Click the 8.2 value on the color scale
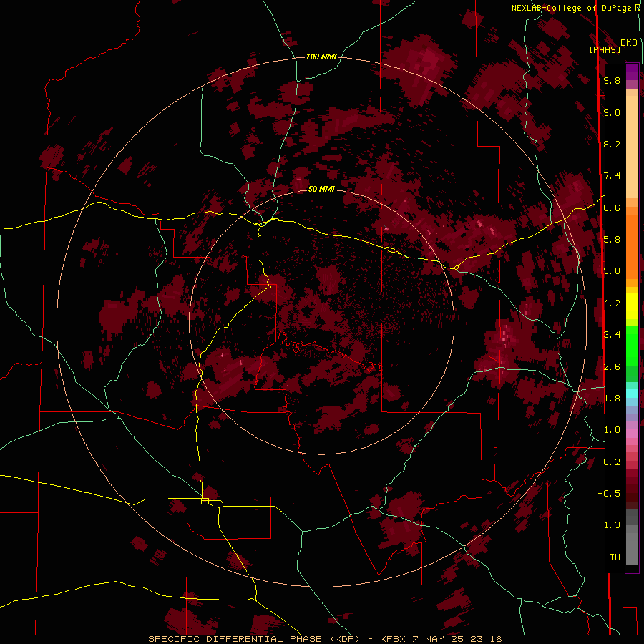Image resolution: width=644 pixels, height=644 pixels. pyautogui.click(x=612, y=144)
